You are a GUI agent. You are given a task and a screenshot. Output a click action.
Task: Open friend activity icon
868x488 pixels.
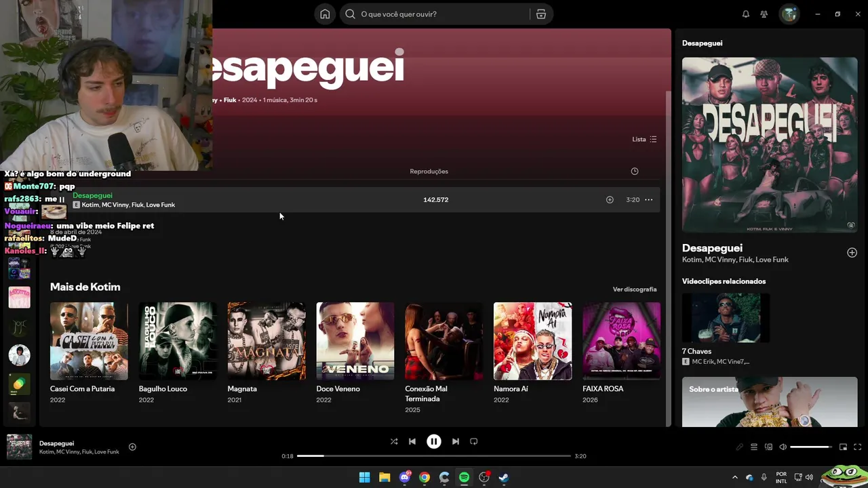pos(764,14)
